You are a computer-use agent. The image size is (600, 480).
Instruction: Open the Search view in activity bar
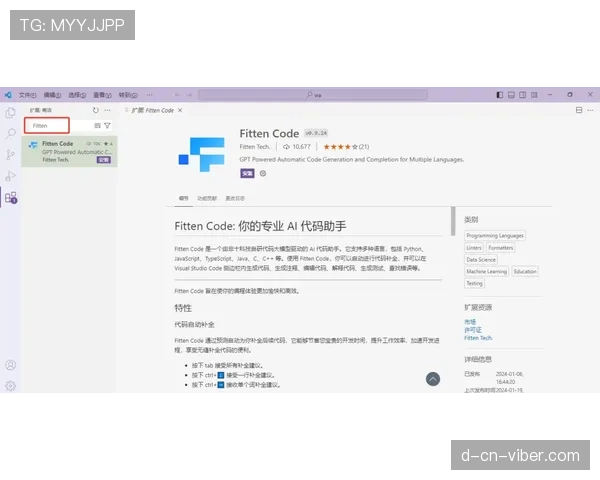tap(11, 134)
